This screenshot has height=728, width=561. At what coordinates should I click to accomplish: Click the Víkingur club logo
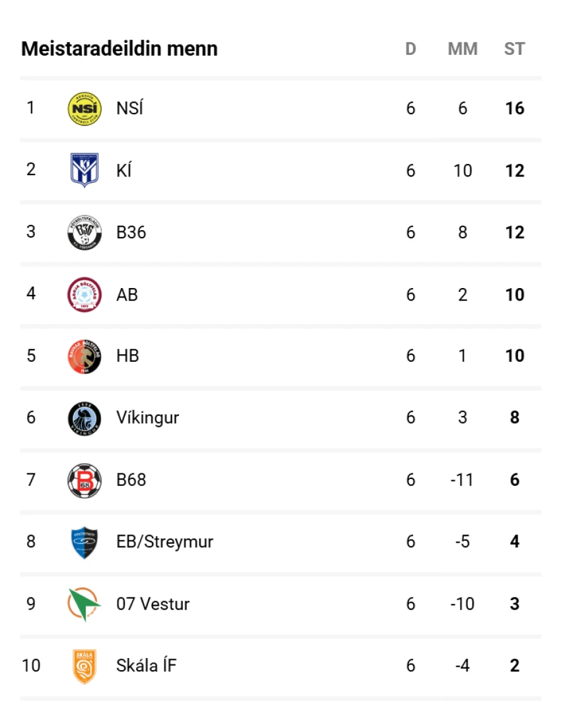click(84, 418)
